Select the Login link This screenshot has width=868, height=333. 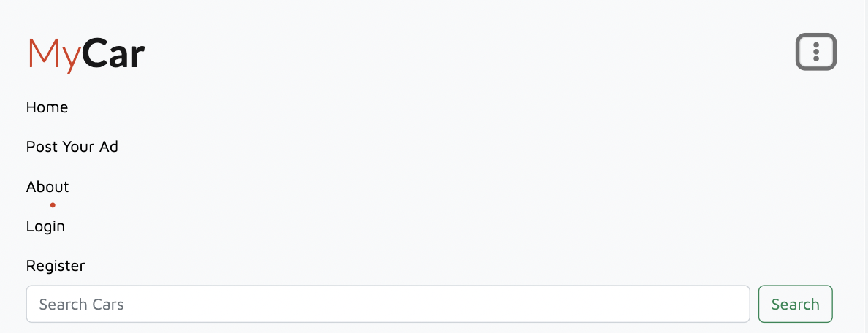click(x=45, y=226)
